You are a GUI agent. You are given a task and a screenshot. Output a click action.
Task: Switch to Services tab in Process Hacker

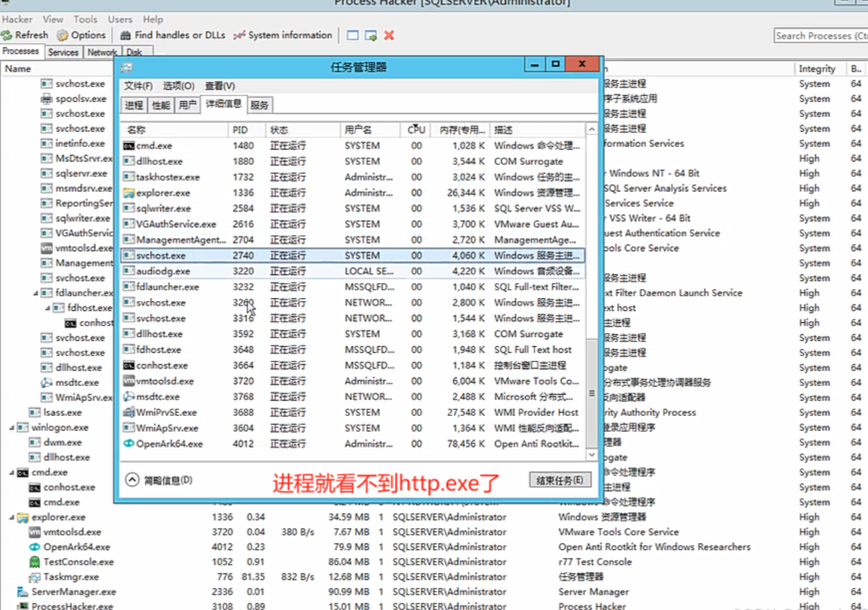click(x=63, y=52)
